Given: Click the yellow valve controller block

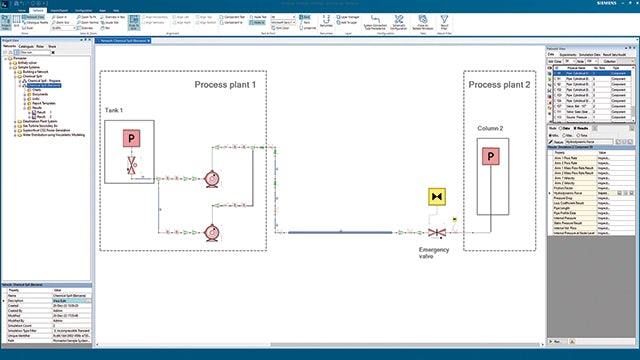Looking at the screenshot, I should (x=437, y=197).
